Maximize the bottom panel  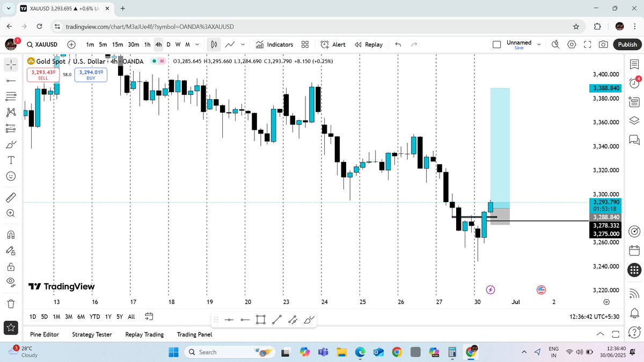pos(616,334)
